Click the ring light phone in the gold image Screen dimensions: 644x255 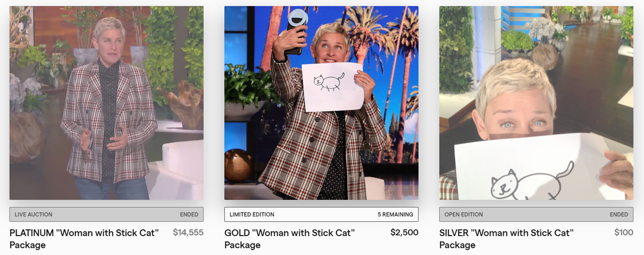pos(297,30)
